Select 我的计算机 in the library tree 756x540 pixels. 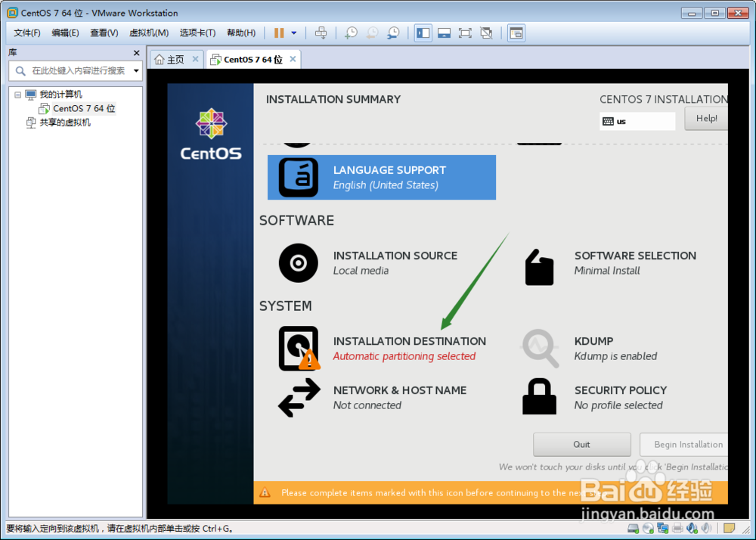(x=60, y=95)
